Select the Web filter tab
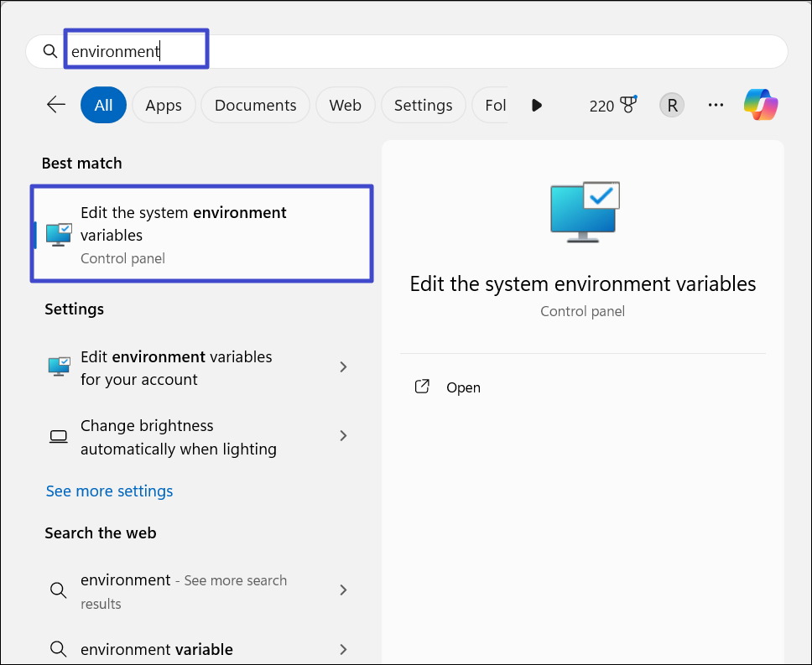The image size is (812, 665). [x=345, y=105]
